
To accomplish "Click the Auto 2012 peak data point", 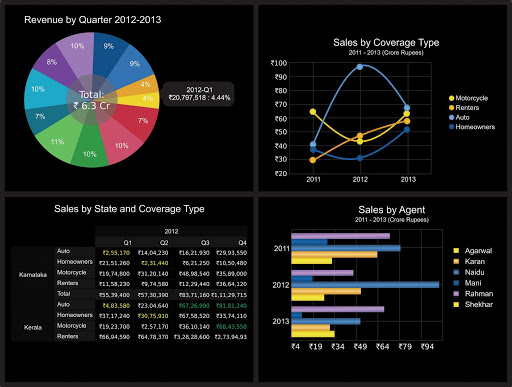I will point(360,67).
